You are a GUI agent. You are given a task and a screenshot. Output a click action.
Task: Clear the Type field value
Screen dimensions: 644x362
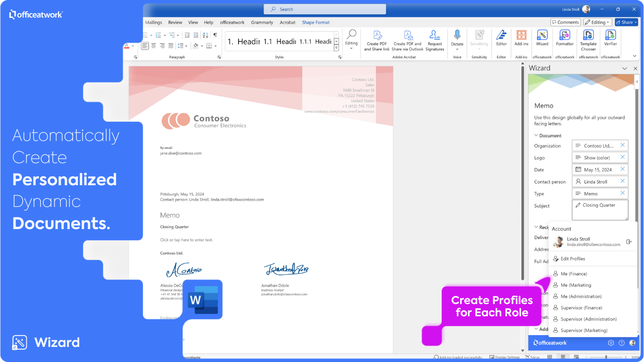623,193
